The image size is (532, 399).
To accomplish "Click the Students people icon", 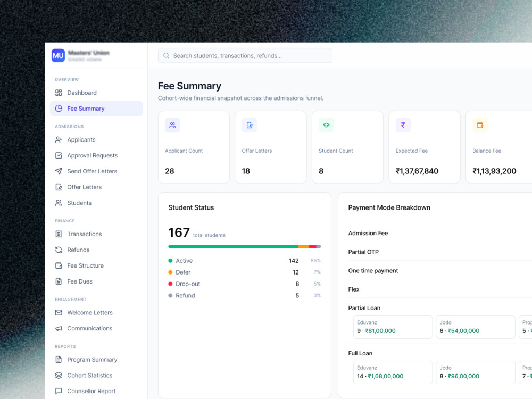I will 59,203.
